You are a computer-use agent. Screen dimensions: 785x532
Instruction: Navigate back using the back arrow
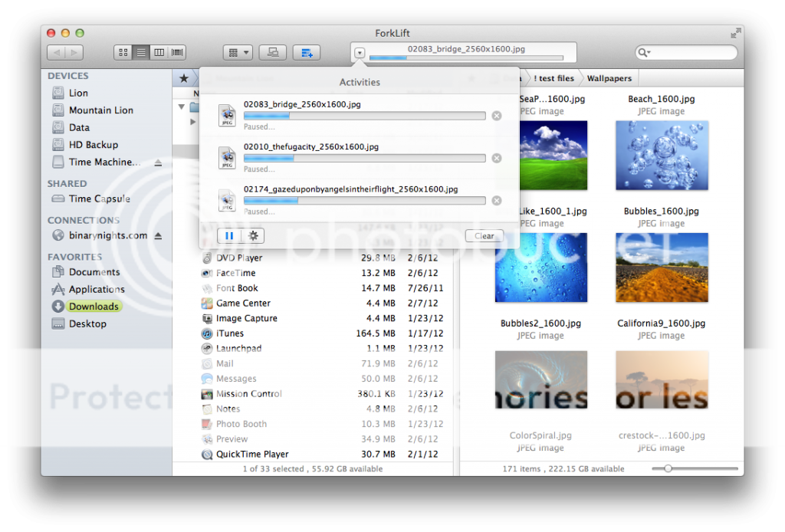click(x=56, y=52)
